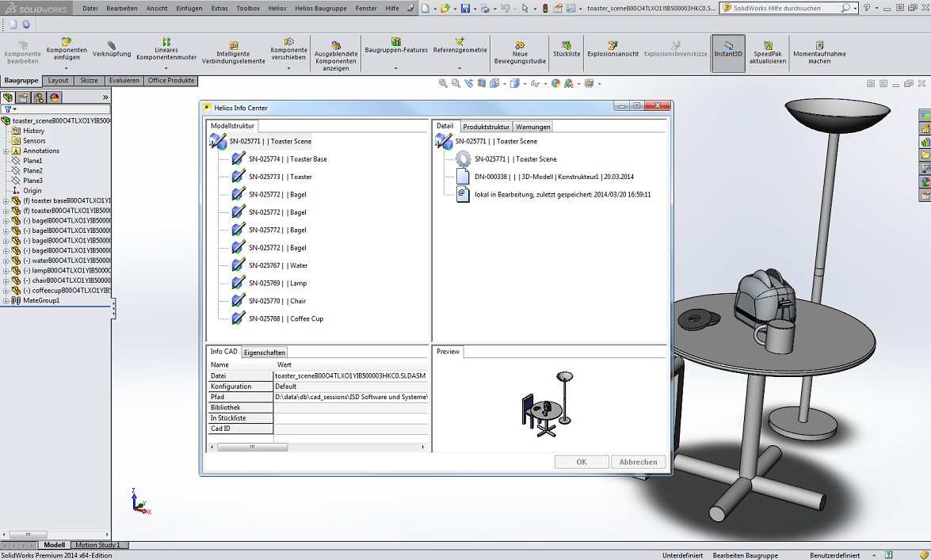This screenshot has height=560, width=931.
Task: Click Zoom to fit magnifier icon
Action: (x=443, y=84)
